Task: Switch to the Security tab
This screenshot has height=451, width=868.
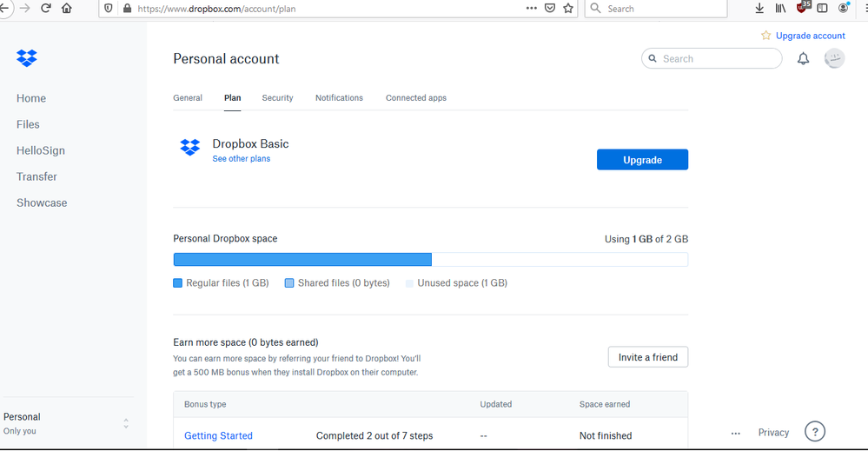Action: point(277,98)
